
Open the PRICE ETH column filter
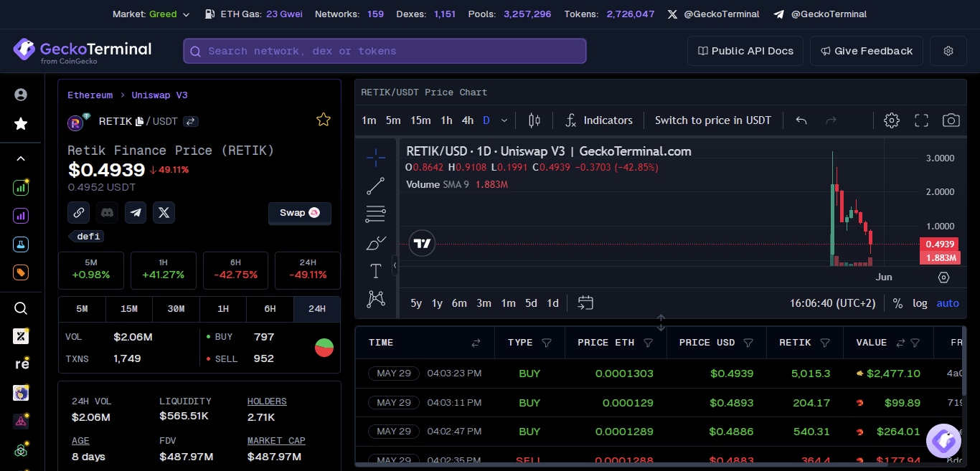[x=649, y=343]
